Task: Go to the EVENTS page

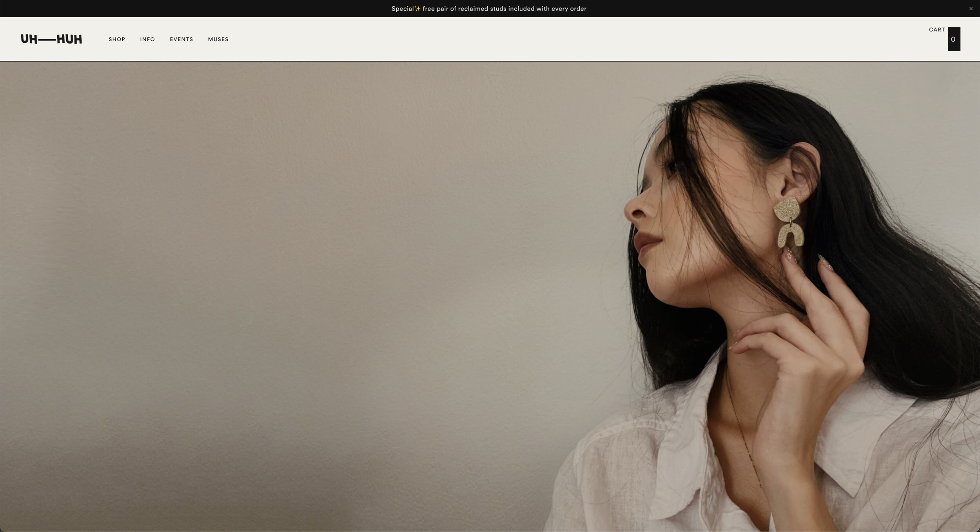Action: pos(181,39)
